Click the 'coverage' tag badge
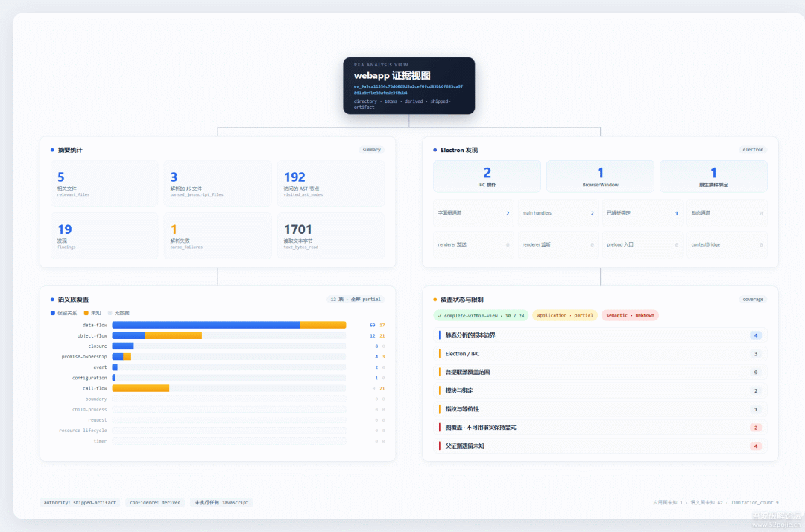805x532 pixels. click(x=753, y=299)
